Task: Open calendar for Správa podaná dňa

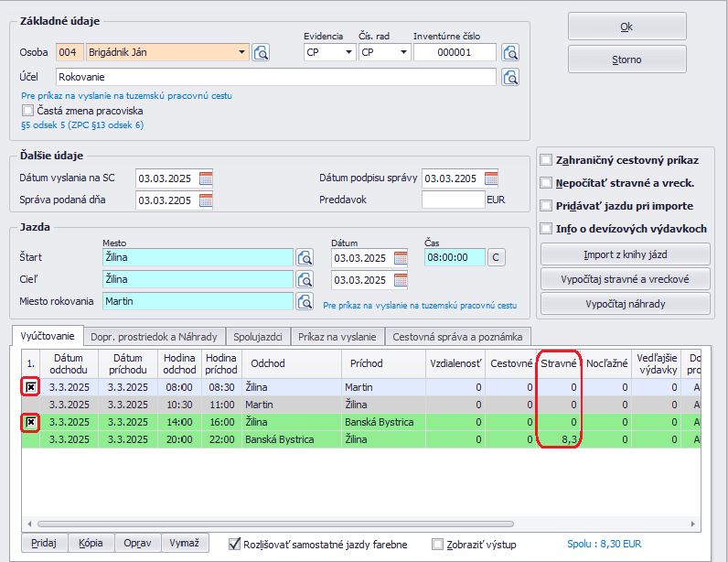Action: [206, 200]
